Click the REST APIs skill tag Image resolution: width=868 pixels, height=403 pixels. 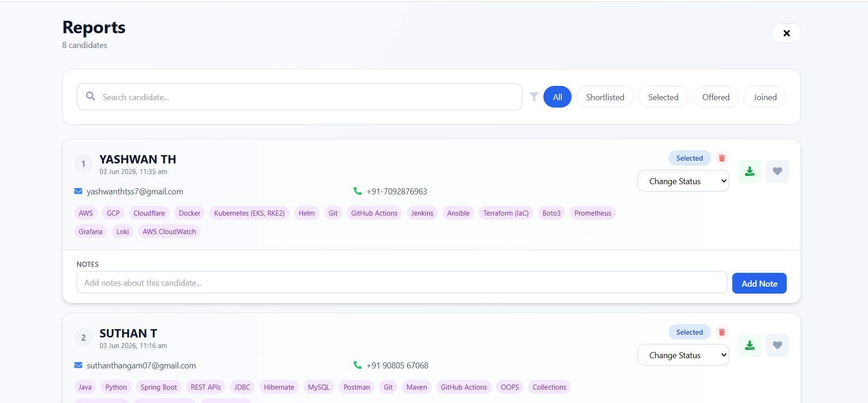coord(206,387)
